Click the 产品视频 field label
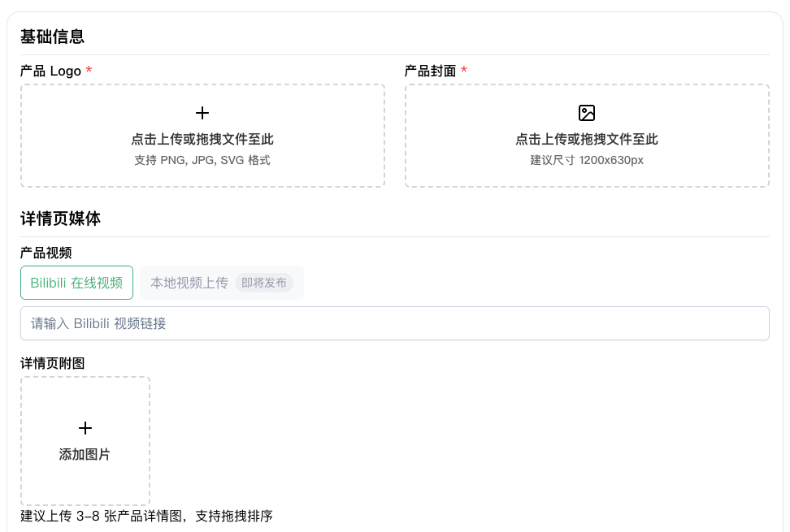790x532 pixels. click(46, 253)
